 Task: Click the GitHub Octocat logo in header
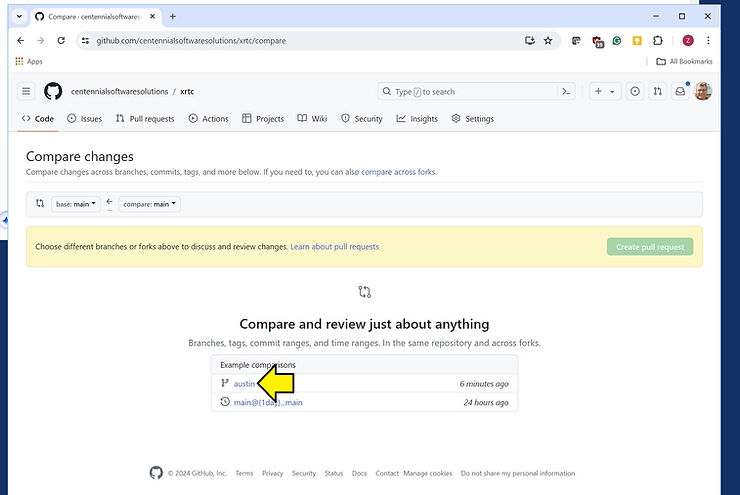tap(53, 91)
